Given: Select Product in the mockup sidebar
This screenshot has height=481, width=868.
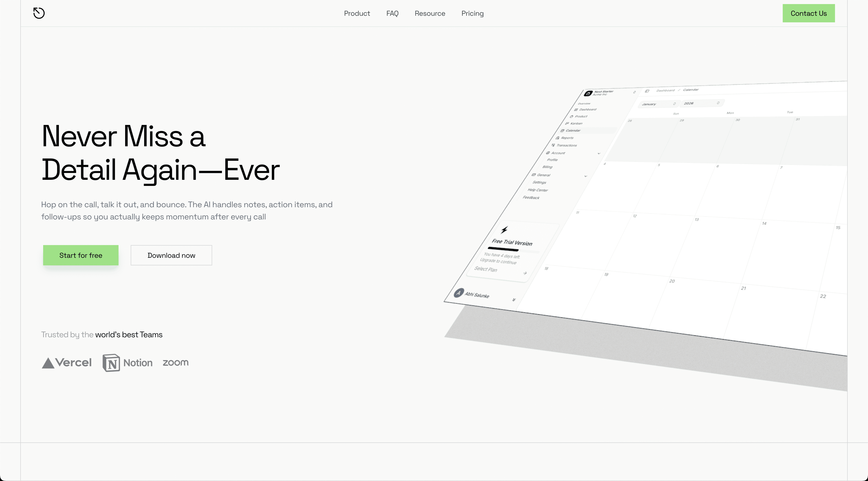Looking at the screenshot, I should coord(579,116).
